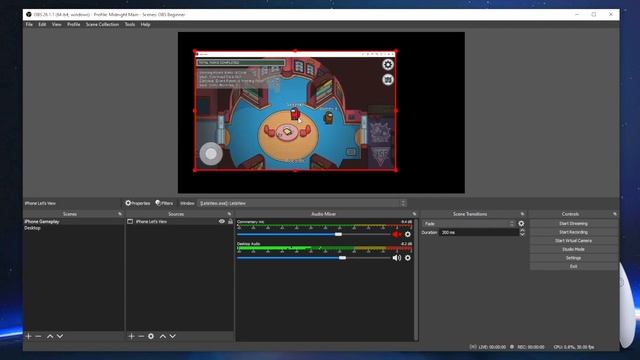Click the window capture icon beside iPhone LetsView
Image resolution: width=640 pixels, height=360 pixels.
click(x=130, y=221)
